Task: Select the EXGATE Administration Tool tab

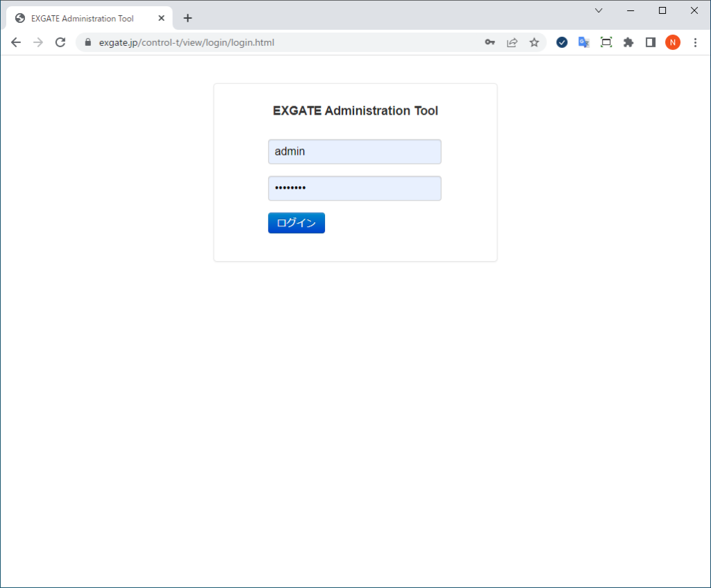Action: tap(83, 18)
